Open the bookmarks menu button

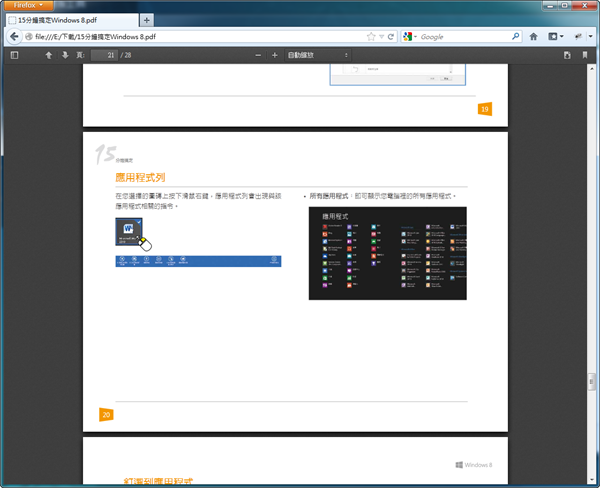(x=556, y=37)
